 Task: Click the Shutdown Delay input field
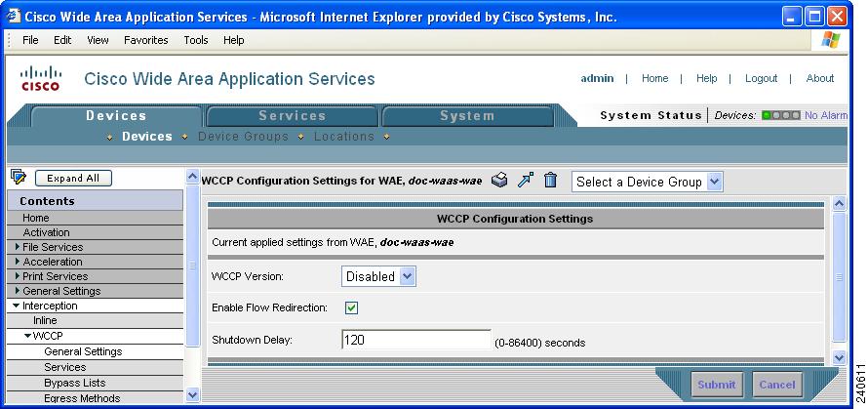[416, 340]
